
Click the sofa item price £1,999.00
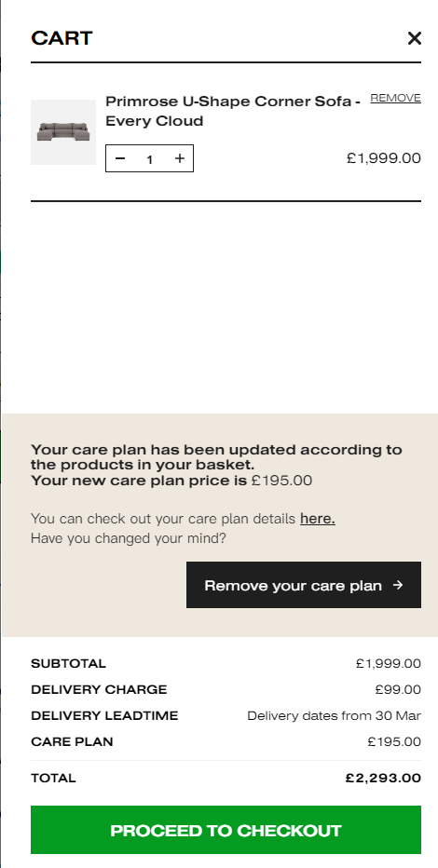click(x=384, y=158)
